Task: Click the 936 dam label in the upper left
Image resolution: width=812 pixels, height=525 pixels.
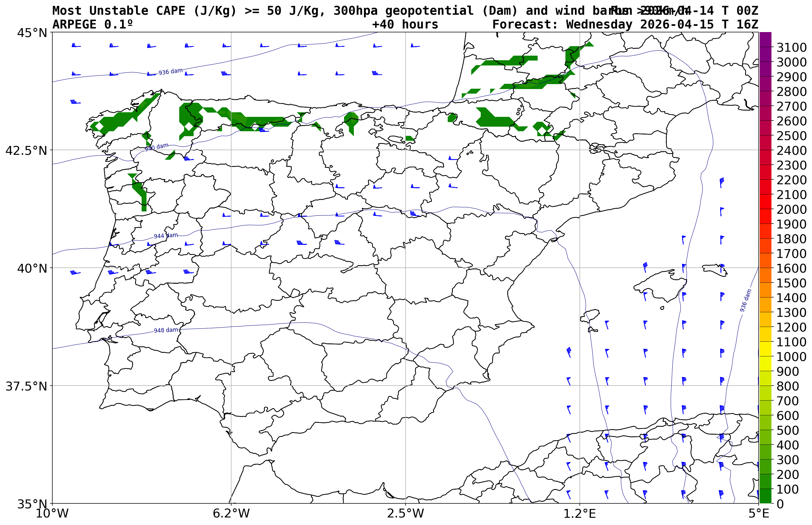Action: click(x=170, y=72)
